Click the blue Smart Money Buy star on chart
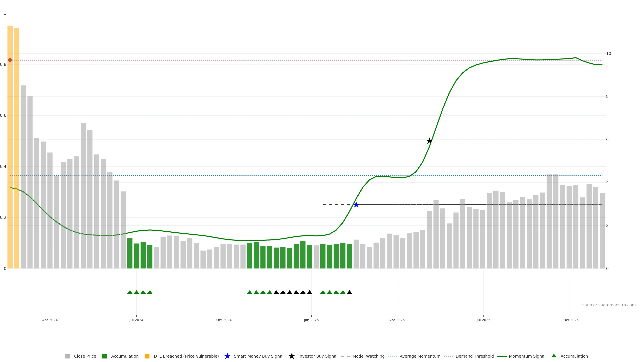The image size is (644, 362). click(356, 205)
